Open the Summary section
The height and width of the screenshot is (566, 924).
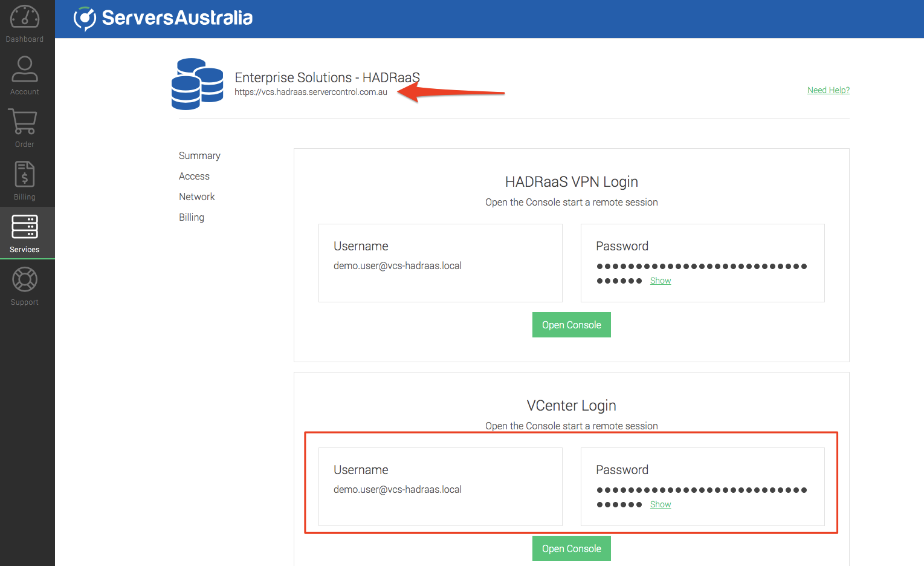(199, 155)
